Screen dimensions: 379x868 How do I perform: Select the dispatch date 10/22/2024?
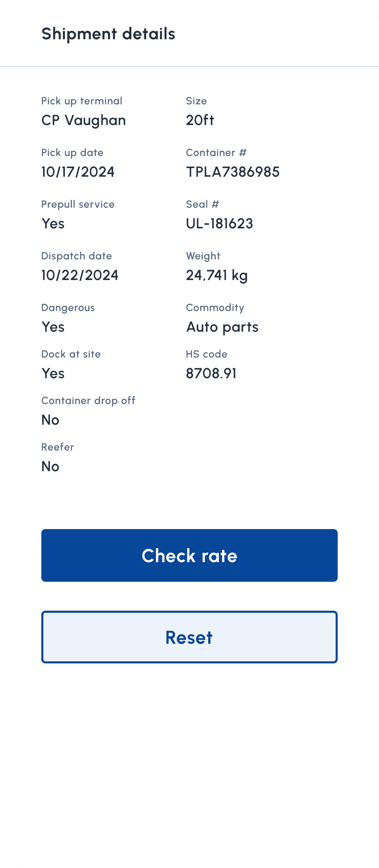pos(80,275)
